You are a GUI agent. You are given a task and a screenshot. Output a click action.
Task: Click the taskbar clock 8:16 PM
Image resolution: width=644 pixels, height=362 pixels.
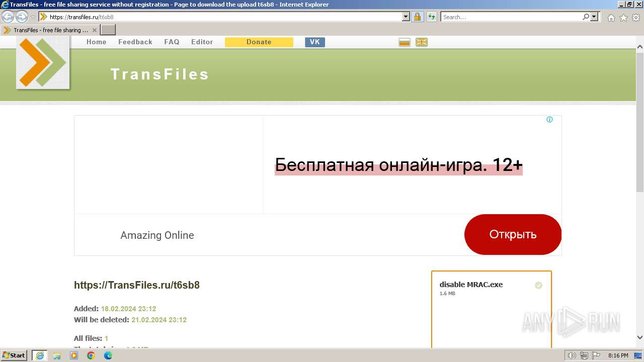tap(618, 355)
